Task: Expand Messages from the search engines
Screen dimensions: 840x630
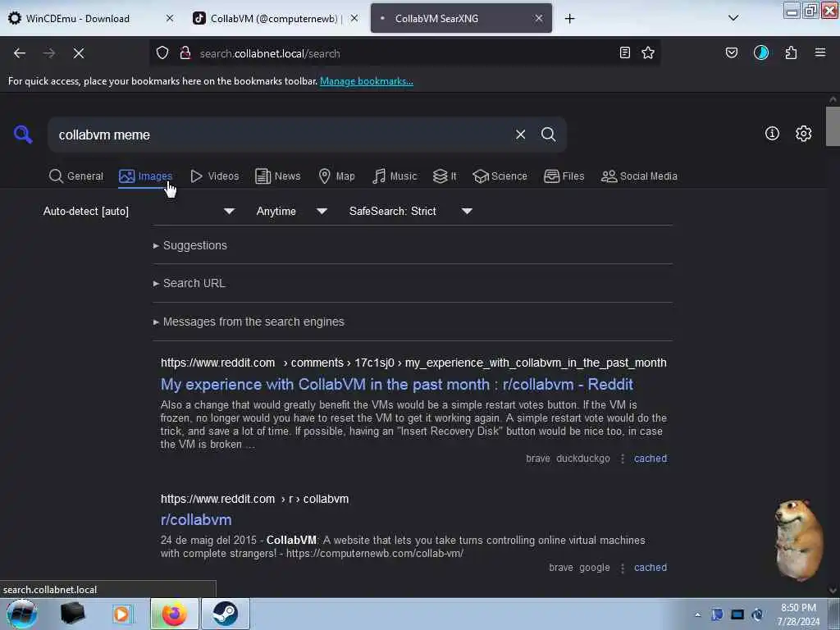Action: [x=249, y=322]
